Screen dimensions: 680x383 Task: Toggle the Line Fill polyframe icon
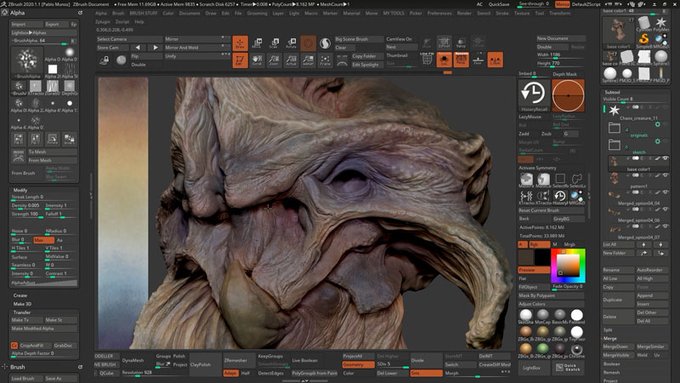[427, 60]
